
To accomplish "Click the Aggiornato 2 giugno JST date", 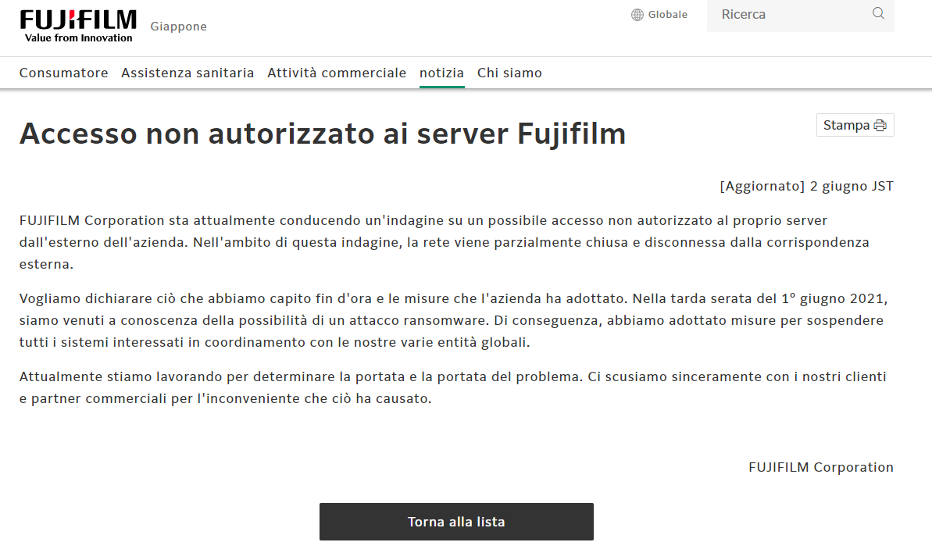I will tap(806, 186).
